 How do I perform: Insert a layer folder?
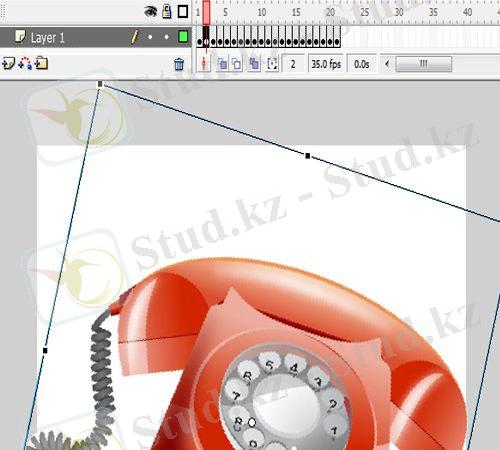coord(41,63)
